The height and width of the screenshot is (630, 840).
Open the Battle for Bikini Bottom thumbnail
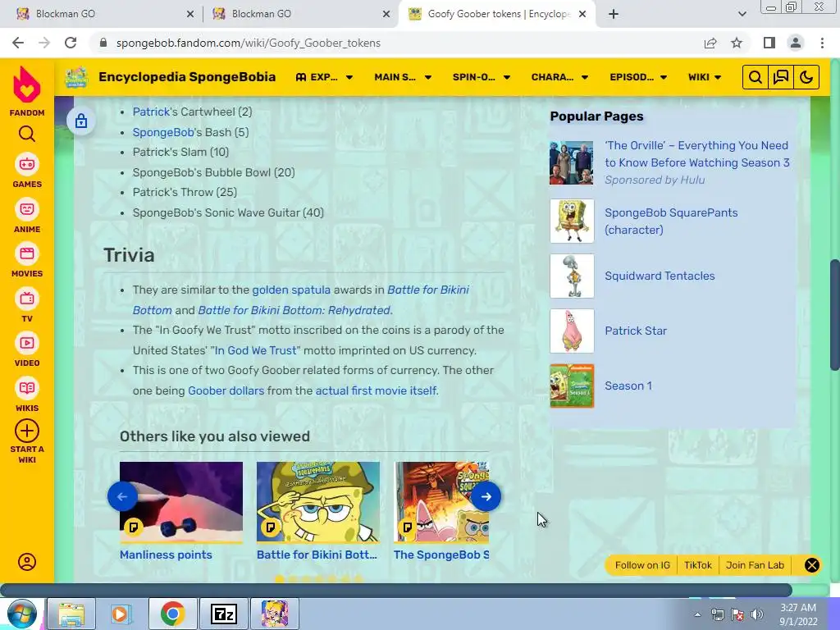coord(317,502)
